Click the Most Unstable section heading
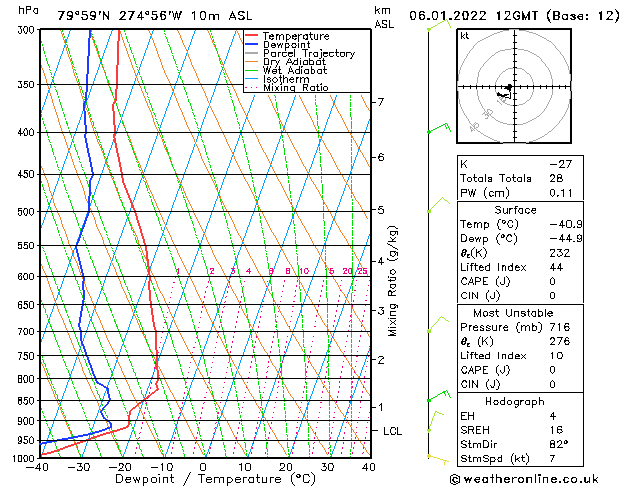Screen dimensions: 629x486 [513, 313]
